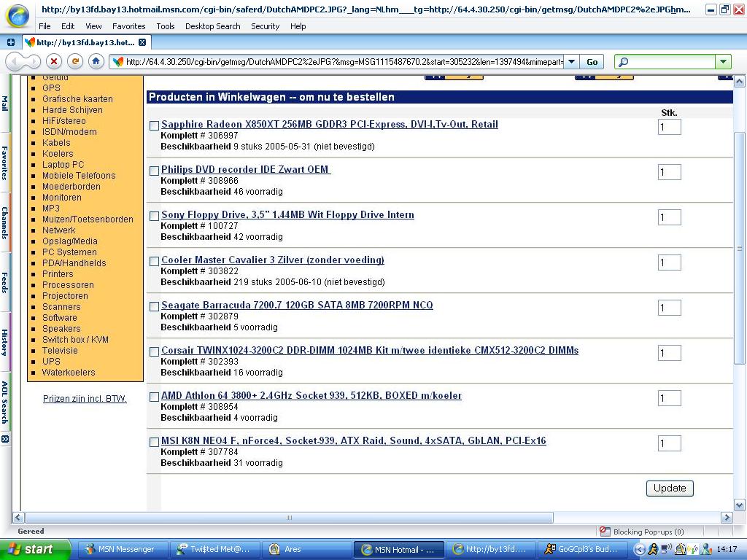Image resolution: width=747 pixels, height=560 pixels.
Task: Click the quantity field for MSI K8N NEO4
Action: [670, 443]
